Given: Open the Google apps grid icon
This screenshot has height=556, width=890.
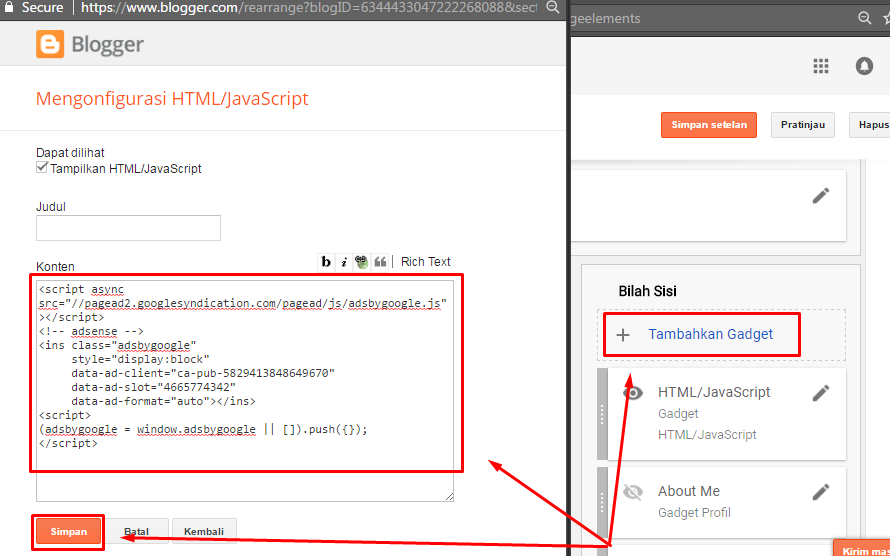Looking at the screenshot, I should pos(821,66).
